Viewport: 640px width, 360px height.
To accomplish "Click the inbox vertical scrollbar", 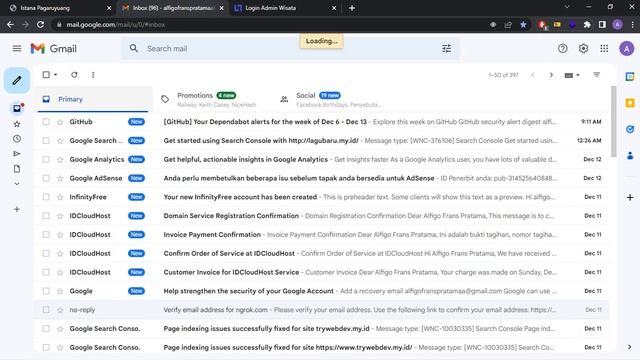I will (x=613, y=121).
